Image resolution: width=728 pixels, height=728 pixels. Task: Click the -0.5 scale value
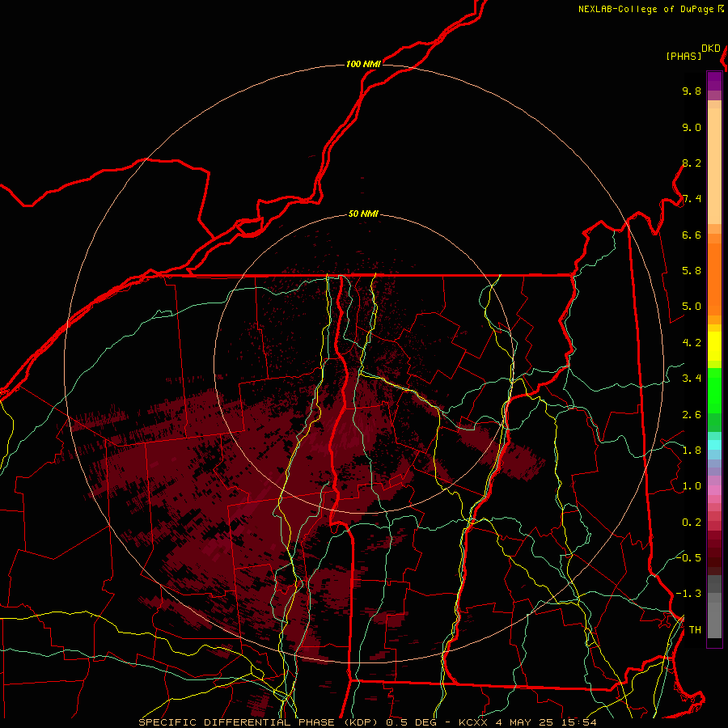coord(688,557)
